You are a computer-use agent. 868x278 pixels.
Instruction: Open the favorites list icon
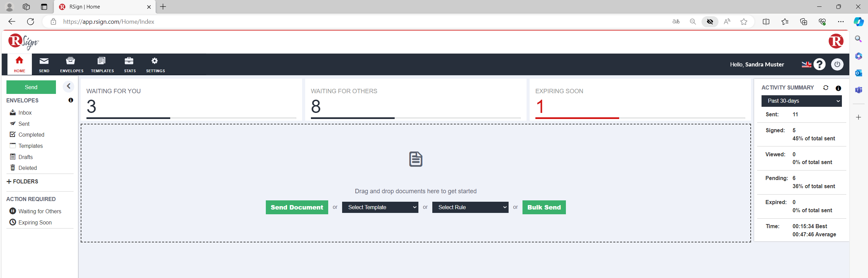click(x=785, y=22)
